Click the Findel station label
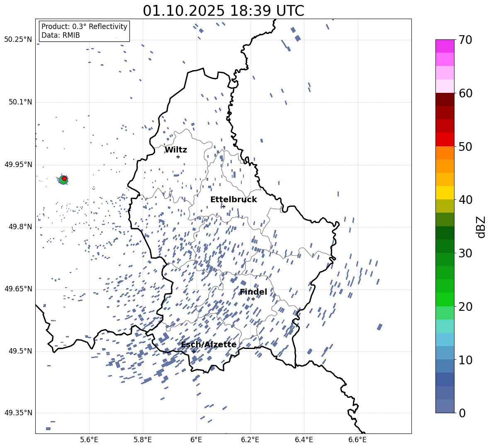This screenshot has height=448, width=491. coord(253,292)
